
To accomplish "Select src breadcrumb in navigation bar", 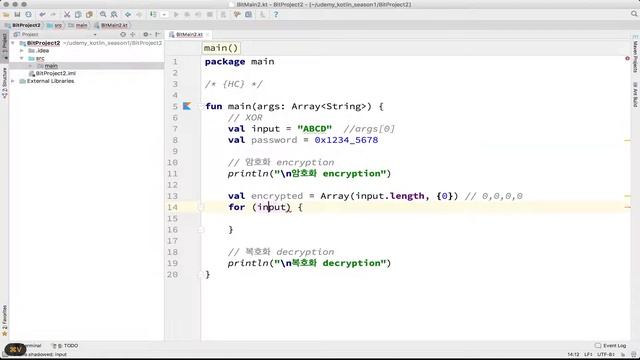I will point(55,25).
